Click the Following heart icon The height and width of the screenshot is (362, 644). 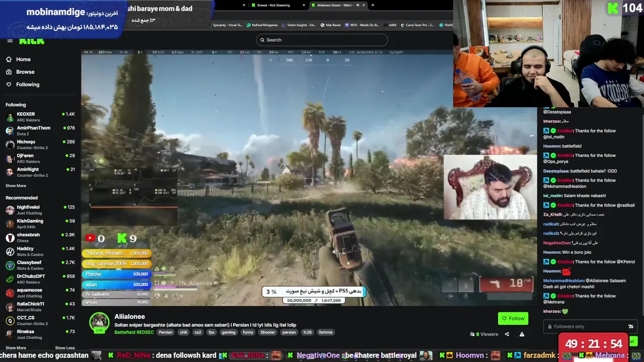[x=9, y=84]
